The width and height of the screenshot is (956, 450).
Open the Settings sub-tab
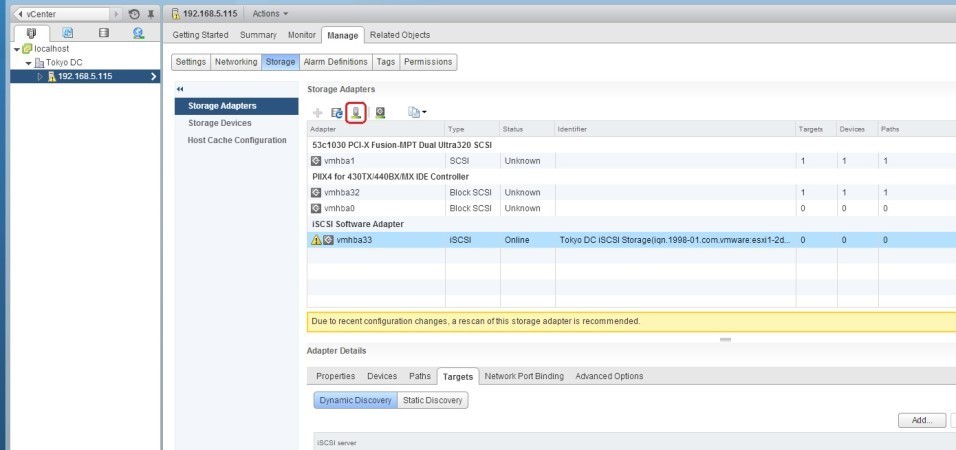pyautogui.click(x=191, y=62)
